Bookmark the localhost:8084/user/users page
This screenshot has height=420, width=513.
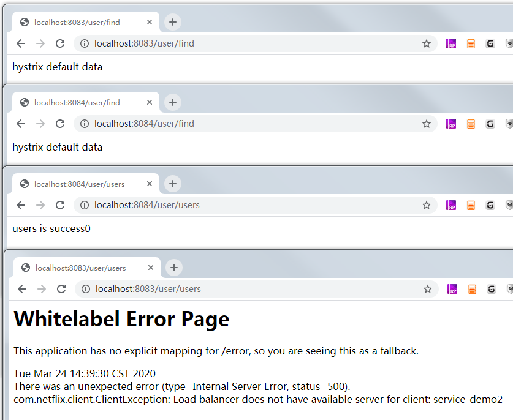(x=427, y=205)
